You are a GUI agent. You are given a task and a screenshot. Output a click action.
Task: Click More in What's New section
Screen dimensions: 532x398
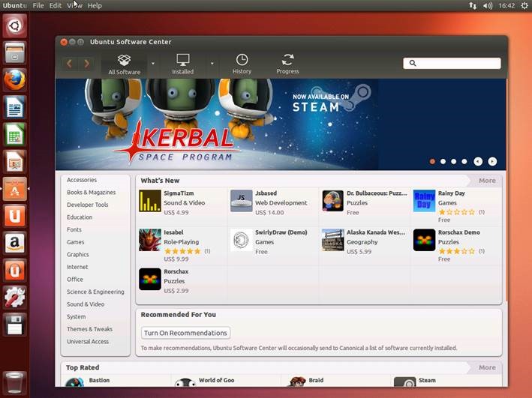[x=487, y=181]
